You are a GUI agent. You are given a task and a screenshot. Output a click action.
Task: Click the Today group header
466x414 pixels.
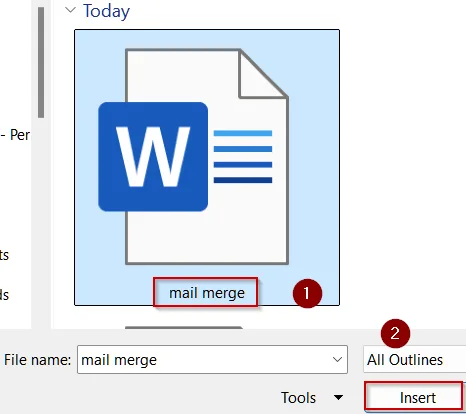pyautogui.click(x=106, y=11)
